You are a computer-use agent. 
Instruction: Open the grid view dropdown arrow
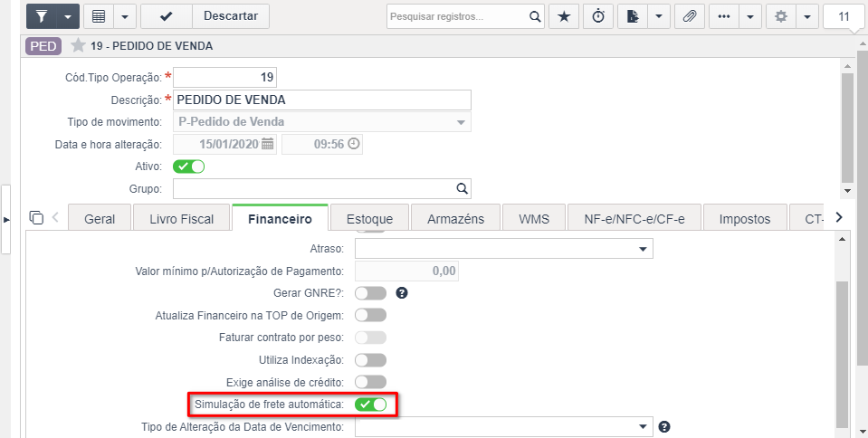coord(125,16)
